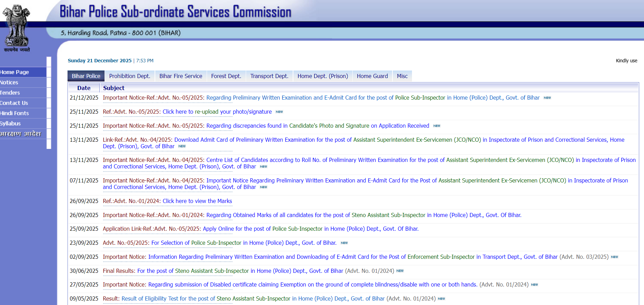Go to Home Page in sidebar
The height and width of the screenshot is (305, 644).
click(15, 72)
